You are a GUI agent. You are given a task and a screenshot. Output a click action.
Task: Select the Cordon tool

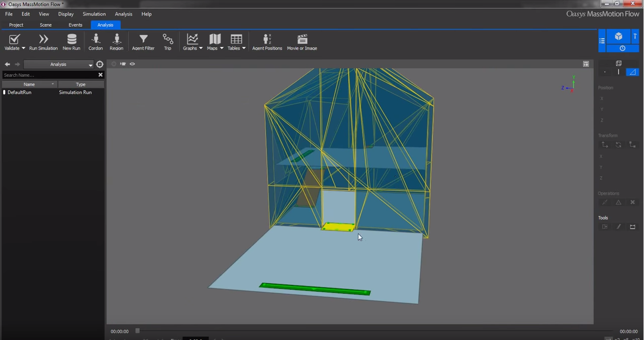click(x=96, y=42)
